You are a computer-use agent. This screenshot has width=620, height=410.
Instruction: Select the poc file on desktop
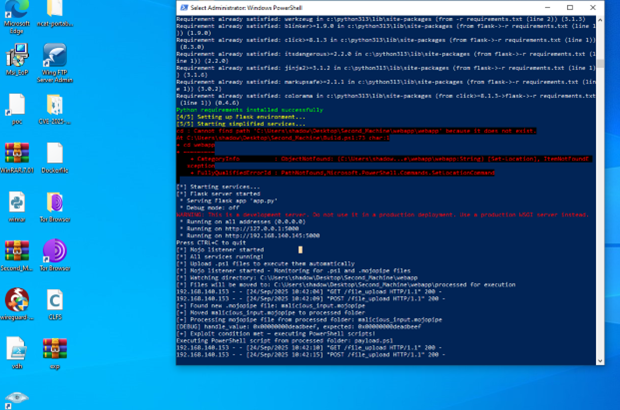coord(17,105)
